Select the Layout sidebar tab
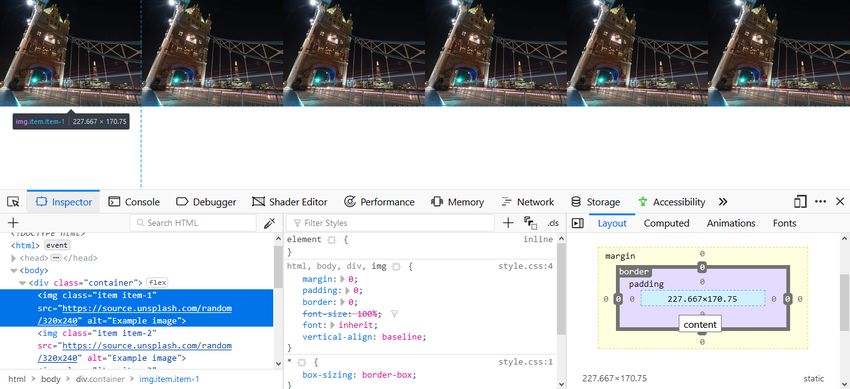Image resolution: width=850 pixels, height=389 pixels. [x=612, y=223]
